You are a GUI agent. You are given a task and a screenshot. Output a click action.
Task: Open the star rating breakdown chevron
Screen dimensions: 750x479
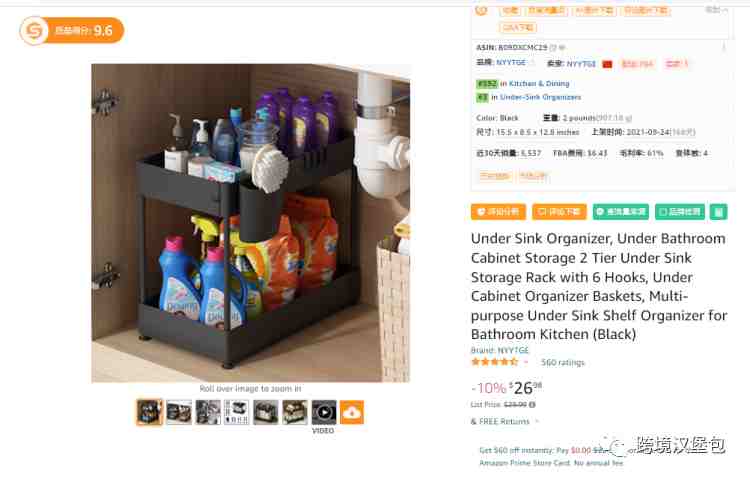[x=526, y=362]
